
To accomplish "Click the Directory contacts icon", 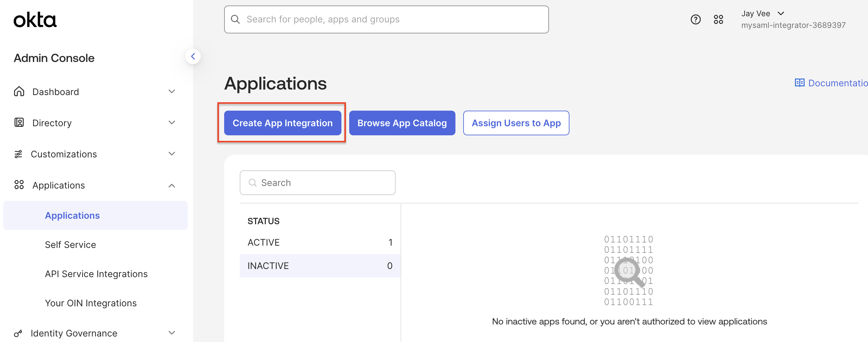I will tap(19, 123).
